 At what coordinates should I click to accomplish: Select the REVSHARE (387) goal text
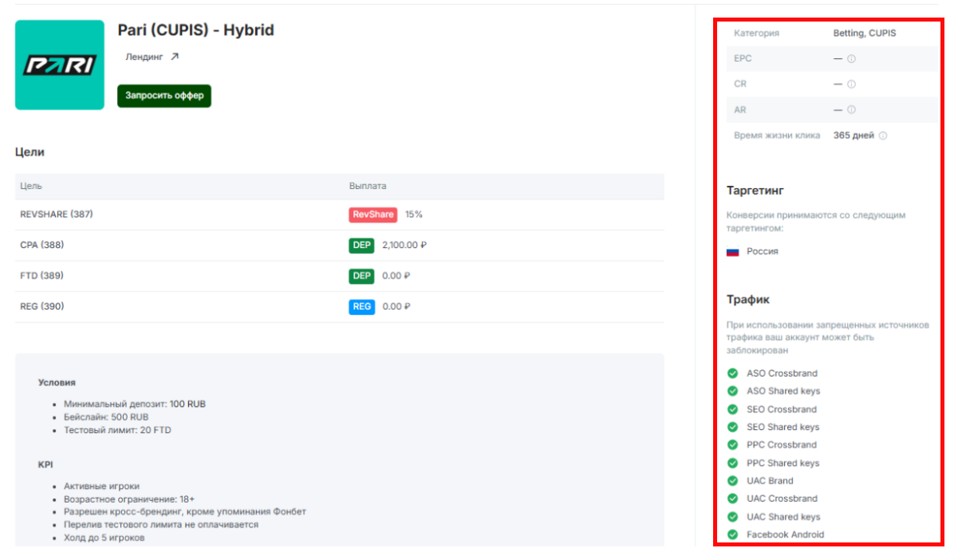[57, 215]
